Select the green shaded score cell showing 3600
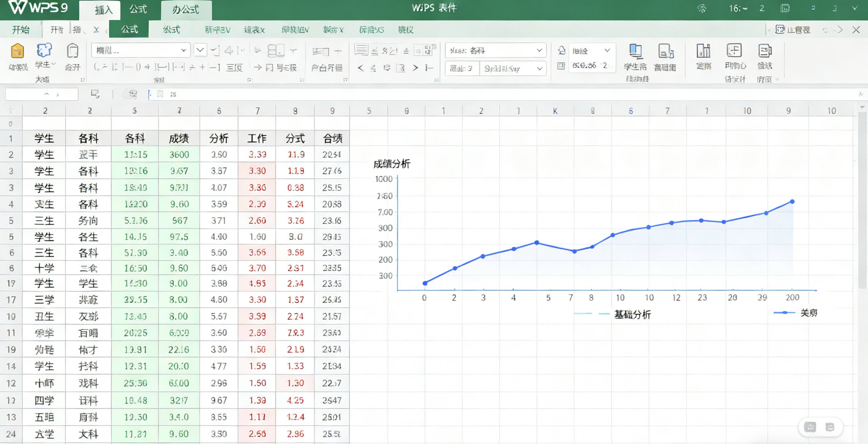The width and height of the screenshot is (868, 444). point(179,154)
